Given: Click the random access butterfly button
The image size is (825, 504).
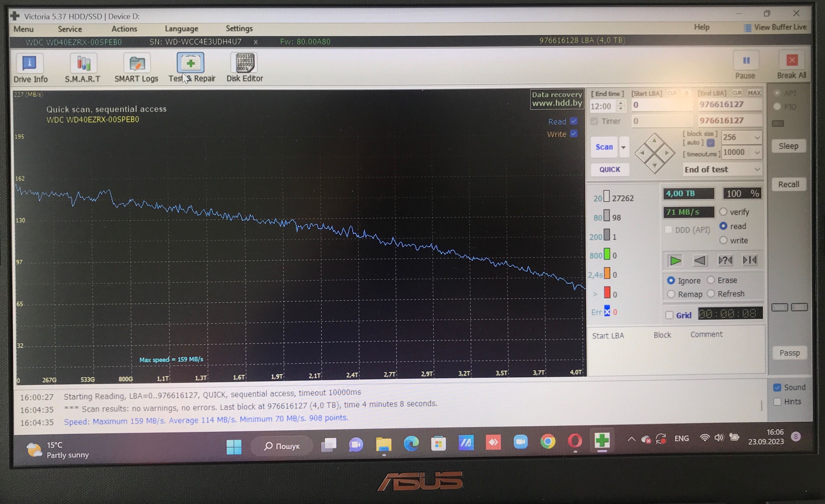Looking at the screenshot, I should point(725,260).
